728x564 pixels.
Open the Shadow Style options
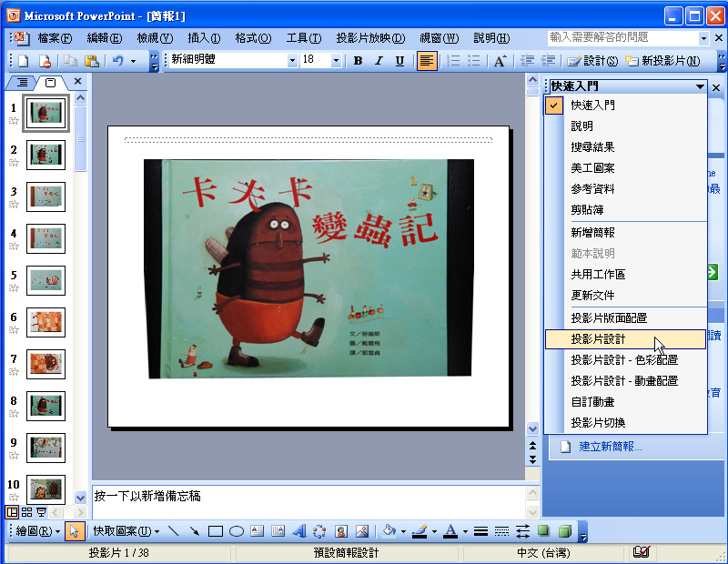coord(543,530)
